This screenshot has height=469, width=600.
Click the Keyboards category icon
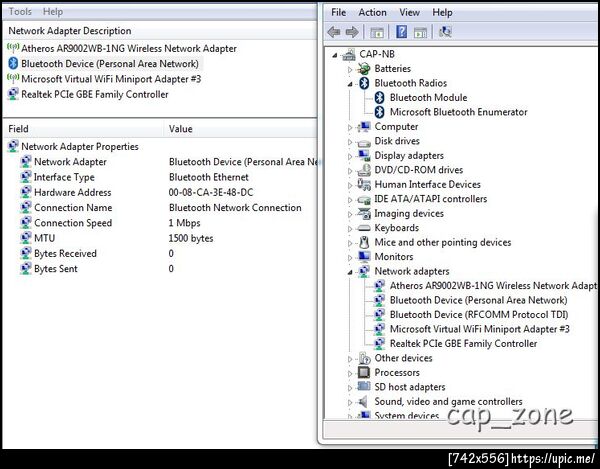coord(364,228)
